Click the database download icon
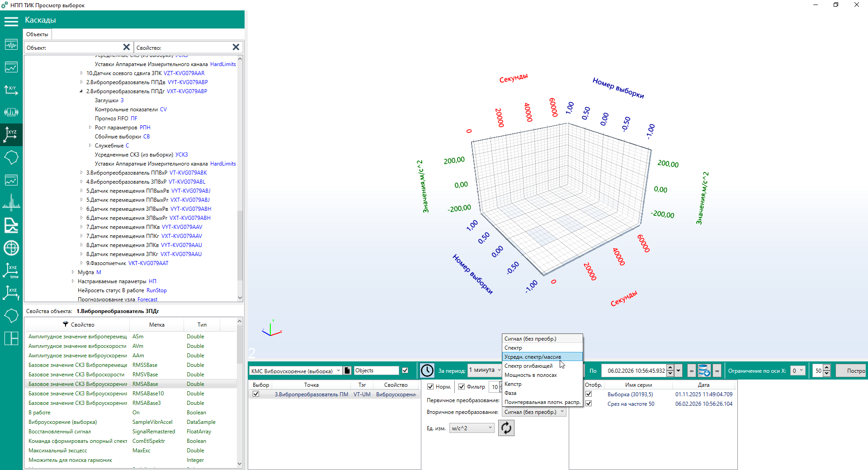 pyautogui.click(x=704, y=370)
